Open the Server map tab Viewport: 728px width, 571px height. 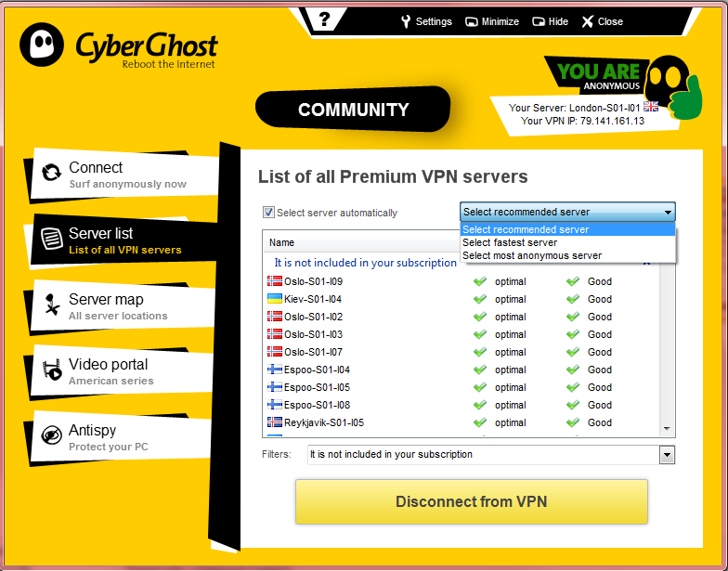(123, 306)
